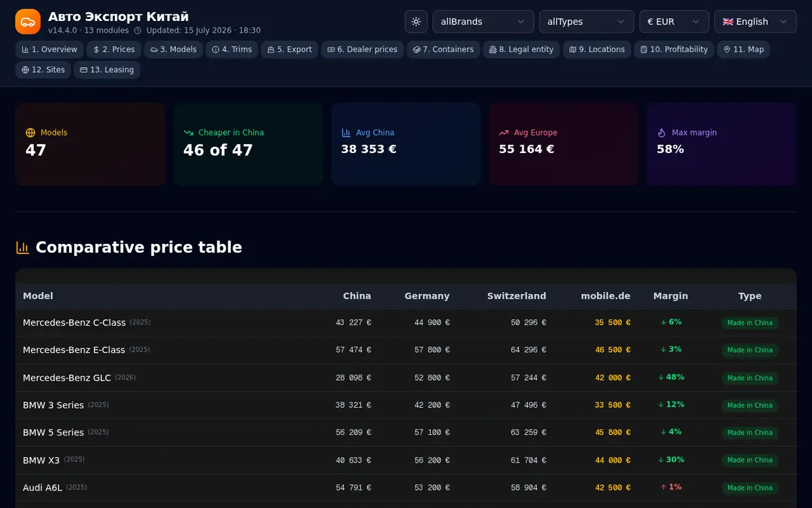
Task: Click the Audi A6L model name
Action: 43,488
